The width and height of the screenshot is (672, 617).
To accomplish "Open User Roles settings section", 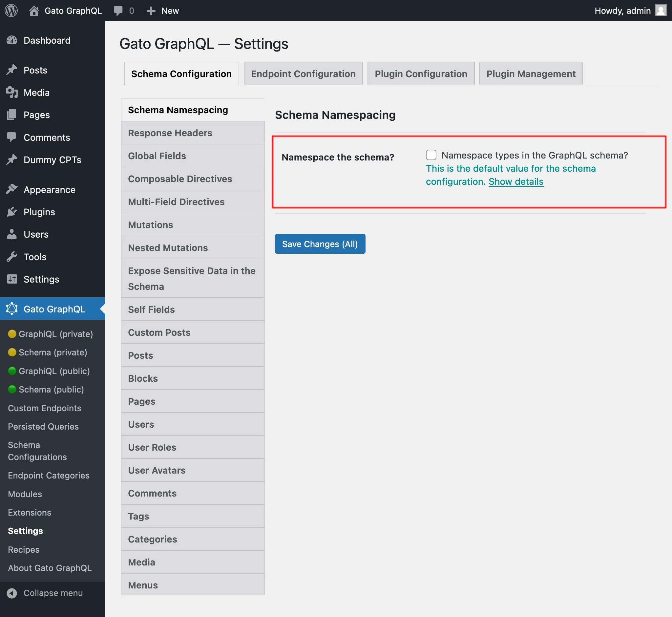I will [x=193, y=447].
